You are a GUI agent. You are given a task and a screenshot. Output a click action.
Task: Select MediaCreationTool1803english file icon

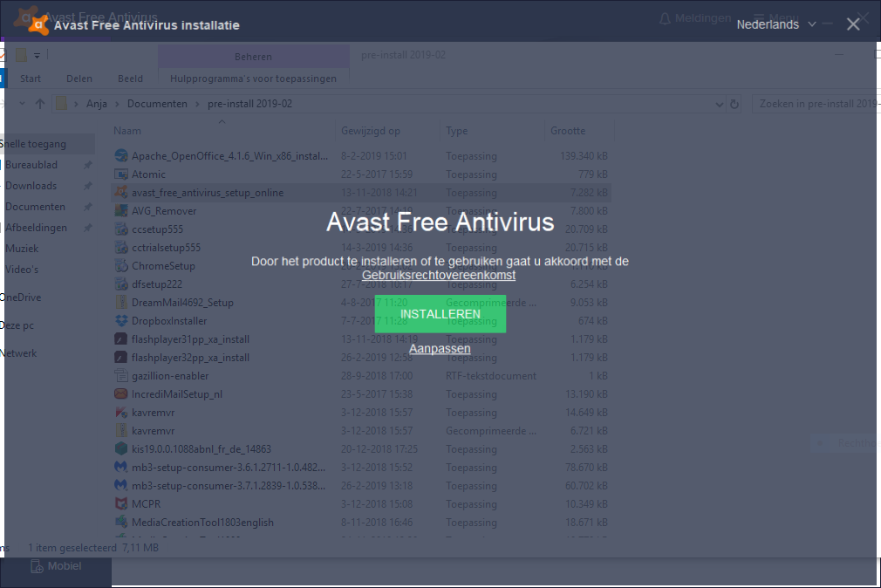120,523
